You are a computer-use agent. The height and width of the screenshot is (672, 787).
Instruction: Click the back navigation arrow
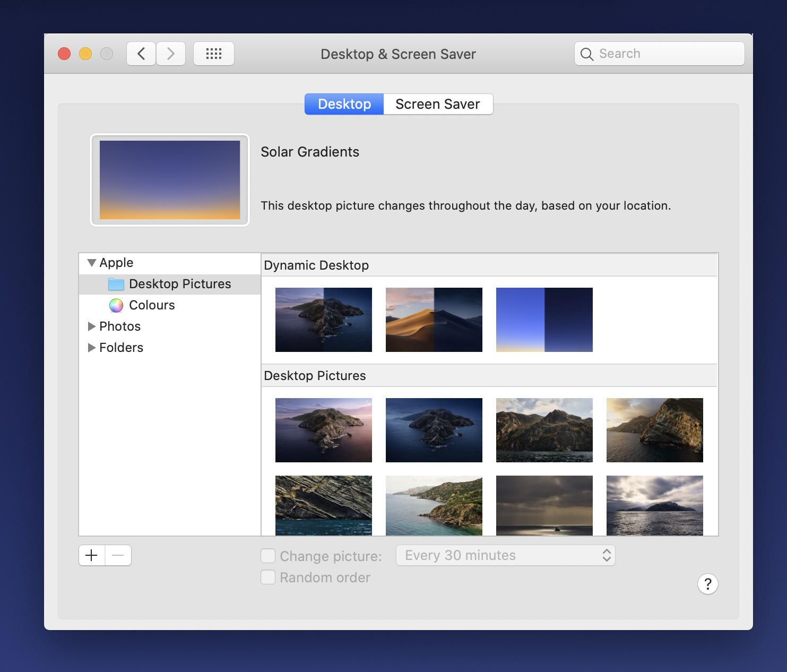141,54
